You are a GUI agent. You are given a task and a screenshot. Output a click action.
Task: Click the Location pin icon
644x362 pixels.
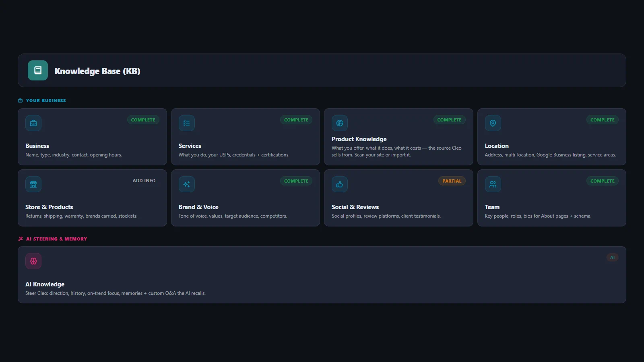[x=493, y=123]
